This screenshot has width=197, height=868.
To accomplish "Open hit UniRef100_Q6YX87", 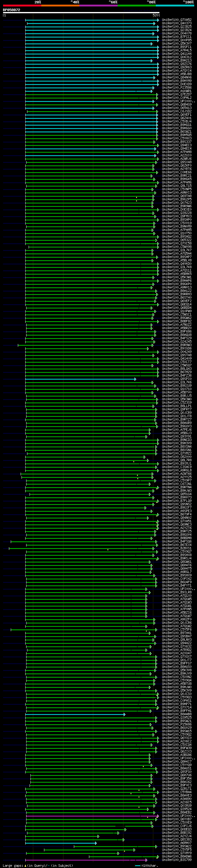I will point(177,819).
